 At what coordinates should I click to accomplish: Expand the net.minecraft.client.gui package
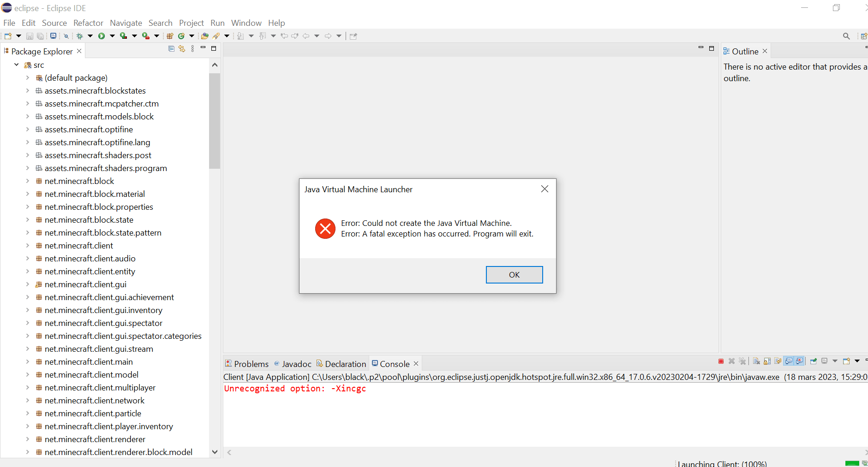(x=28, y=284)
